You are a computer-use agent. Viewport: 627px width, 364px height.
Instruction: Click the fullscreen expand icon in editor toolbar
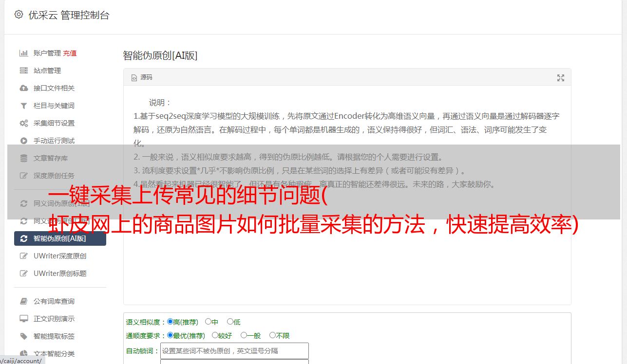561,78
